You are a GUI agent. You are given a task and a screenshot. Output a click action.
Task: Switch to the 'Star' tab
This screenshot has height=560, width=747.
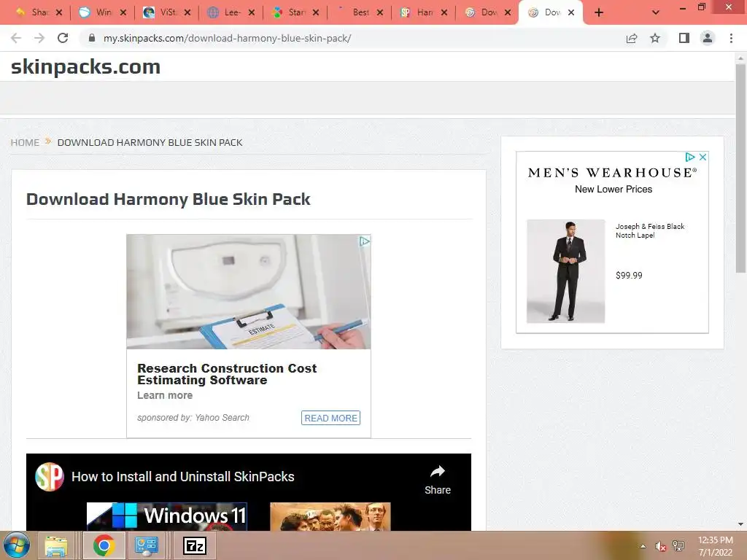pos(290,12)
